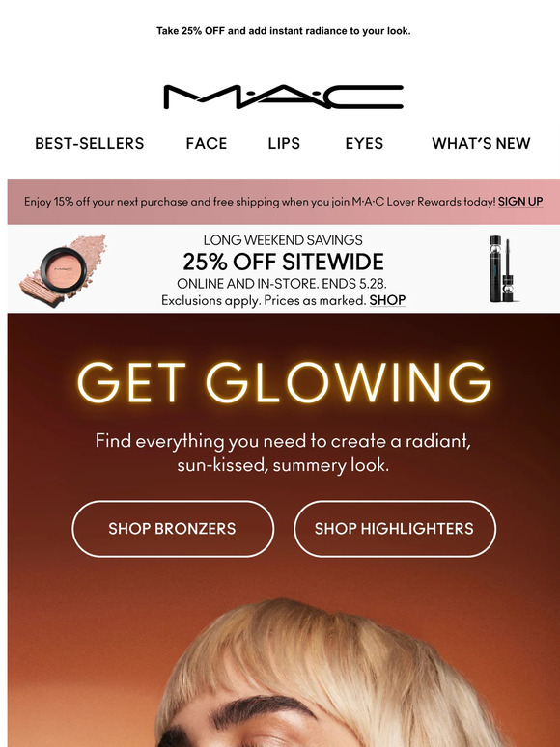
Task: Select the Eyes category
Action: [364, 143]
